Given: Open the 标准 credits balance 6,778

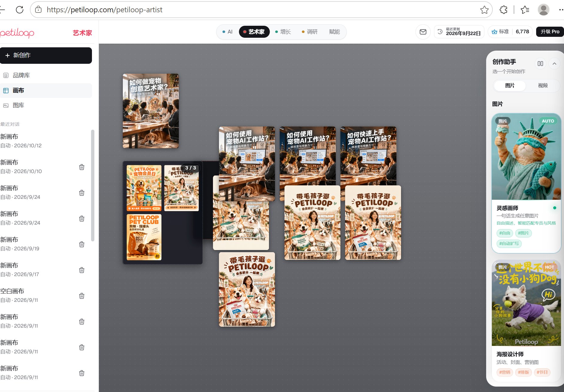Looking at the screenshot, I should click(x=510, y=32).
